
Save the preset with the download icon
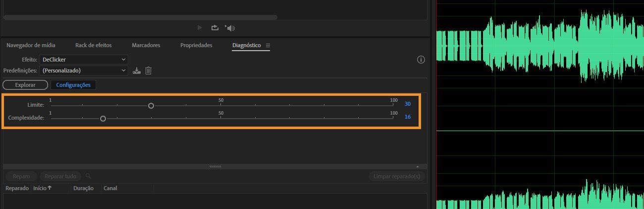pyautogui.click(x=137, y=70)
